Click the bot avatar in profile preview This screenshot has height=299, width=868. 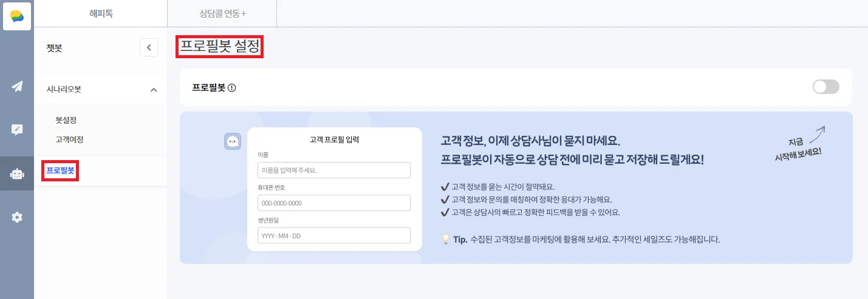pyautogui.click(x=233, y=141)
